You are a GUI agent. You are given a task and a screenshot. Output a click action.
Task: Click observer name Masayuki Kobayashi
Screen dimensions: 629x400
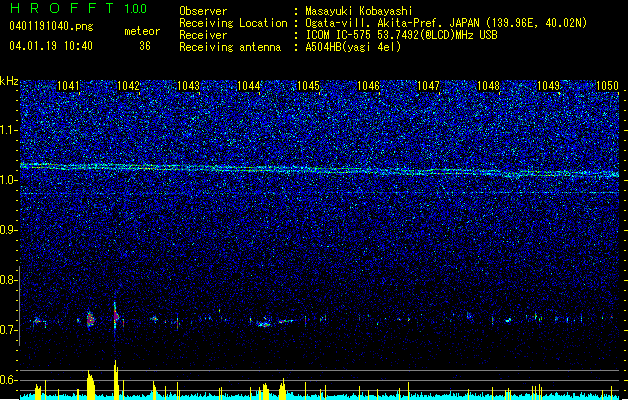(x=359, y=11)
